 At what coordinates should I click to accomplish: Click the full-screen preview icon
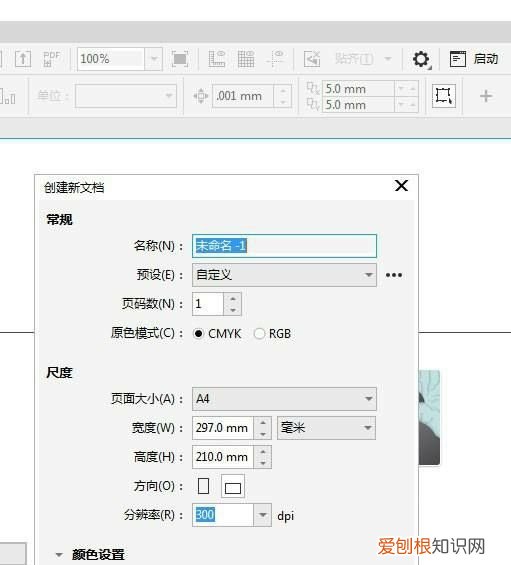coord(180,59)
